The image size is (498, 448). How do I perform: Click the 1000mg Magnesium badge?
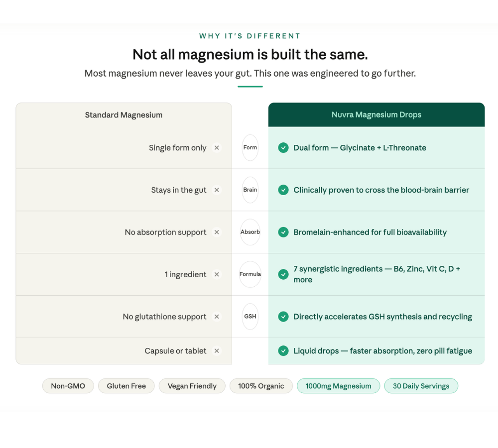[338, 386]
